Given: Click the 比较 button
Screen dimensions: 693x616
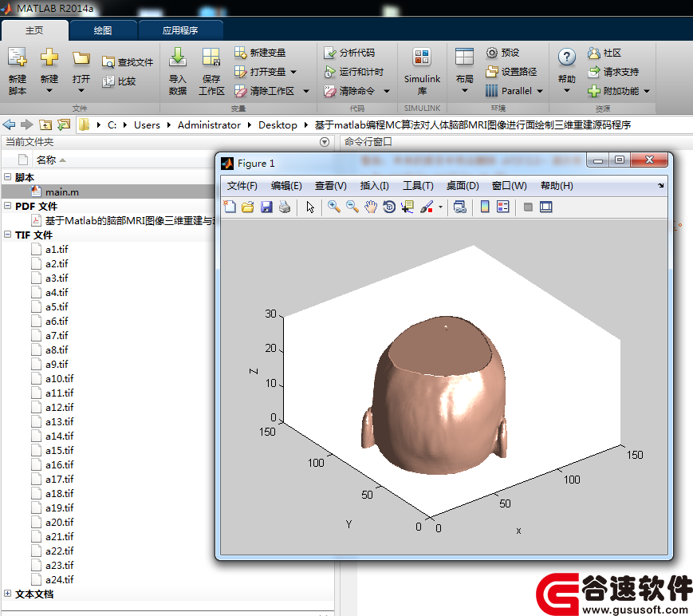Looking at the screenshot, I should [x=119, y=81].
